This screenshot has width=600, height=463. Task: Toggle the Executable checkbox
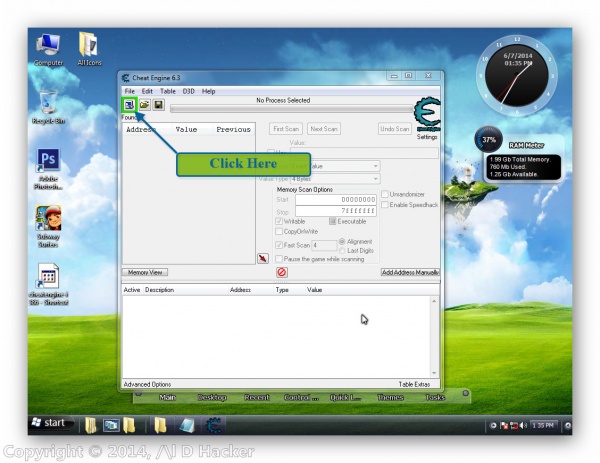pos(333,222)
